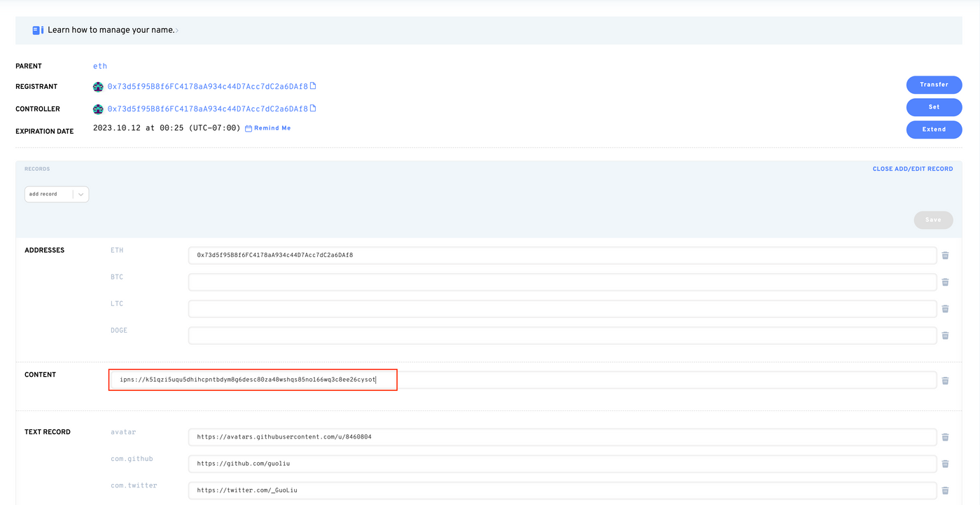Image resolution: width=980 pixels, height=505 pixels.
Task: Click trash icon for LTC address
Action: click(945, 309)
